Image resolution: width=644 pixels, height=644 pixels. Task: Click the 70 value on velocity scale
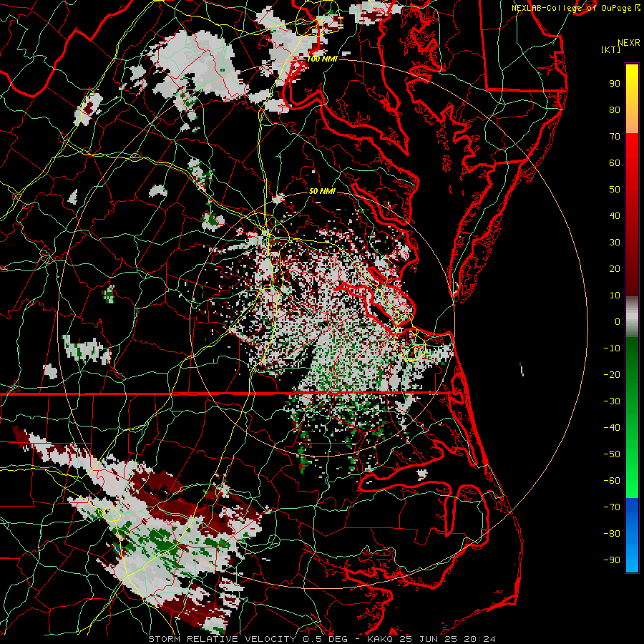[x=615, y=137]
